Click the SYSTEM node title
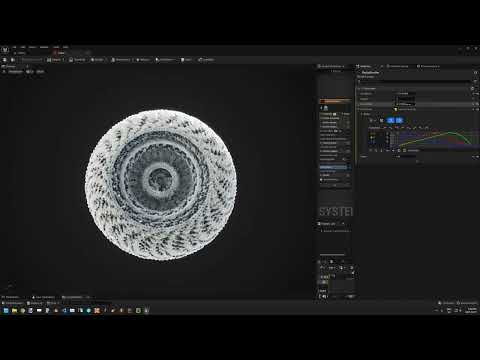This screenshot has height=360, width=480. [x=336, y=212]
